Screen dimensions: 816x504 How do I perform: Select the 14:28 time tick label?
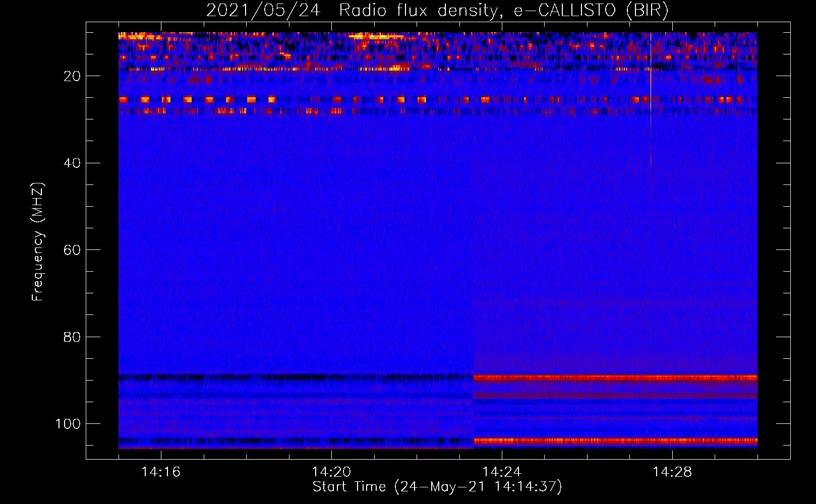tap(672, 472)
